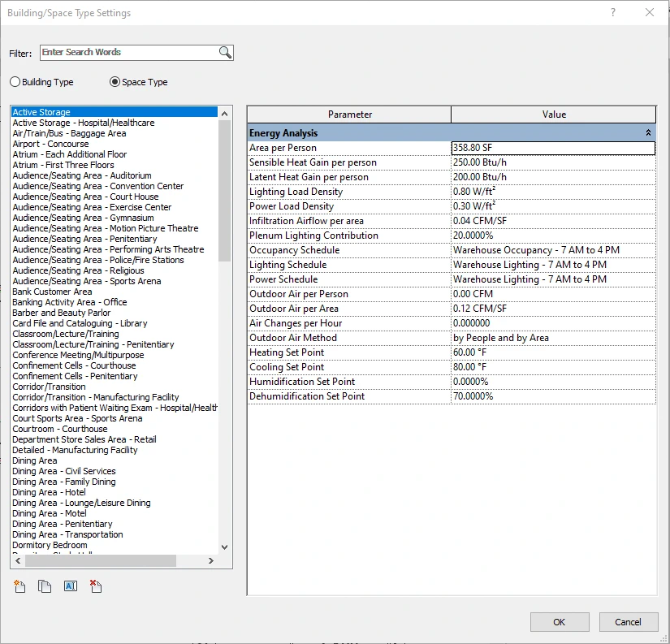
Task: Edit the Area per Person value 358.80 SF
Action: pyautogui.click(x=553, y=148)
